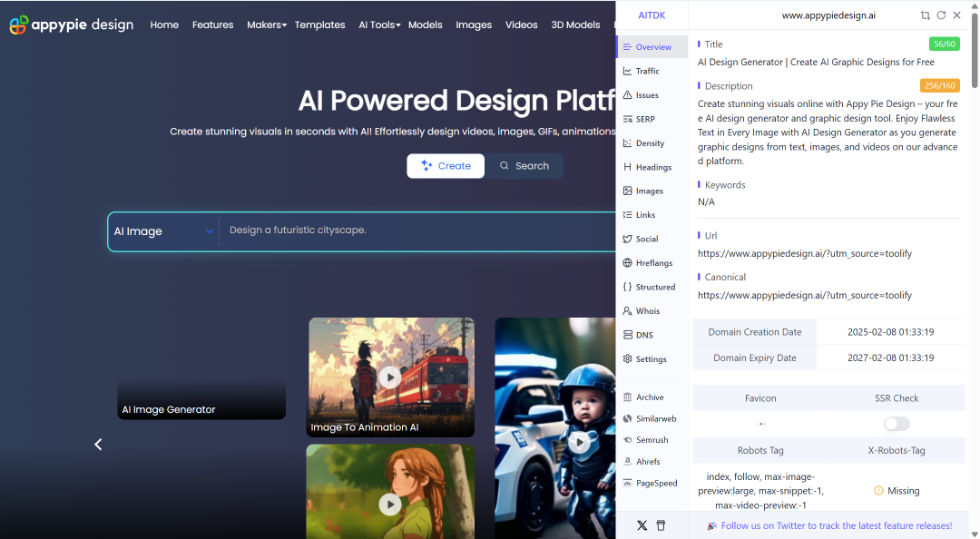The image size is (980, 539).
Task: Click the trash can icon at sidebar bottom
Action: [661, 525]
